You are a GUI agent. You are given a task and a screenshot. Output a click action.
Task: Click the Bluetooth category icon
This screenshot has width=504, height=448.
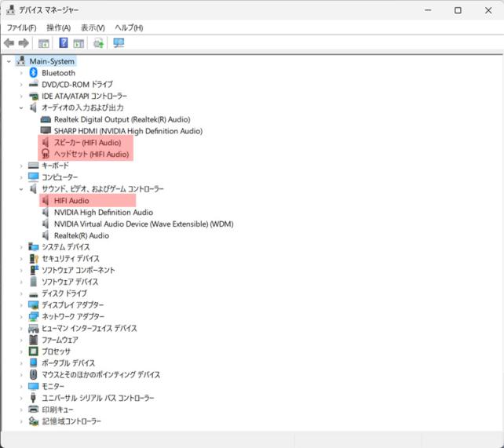point(34,73)
